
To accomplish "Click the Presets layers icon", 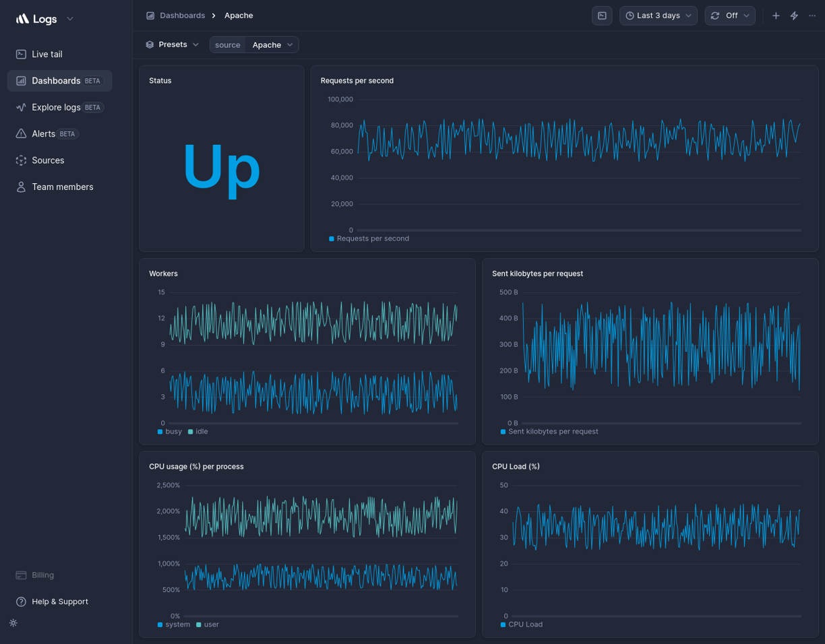I will coord(150,44).
